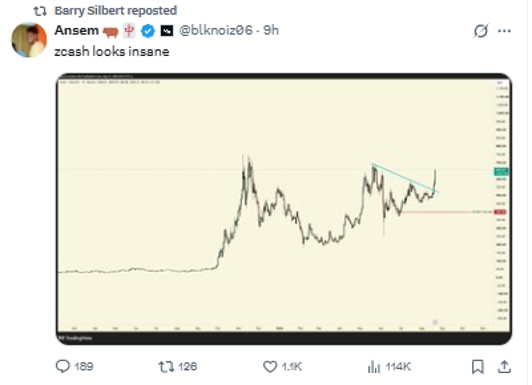The image size is (532, 385).
Task: Click the black square affiliate badge
Action: pyautogui.click(x=167, y=31)
